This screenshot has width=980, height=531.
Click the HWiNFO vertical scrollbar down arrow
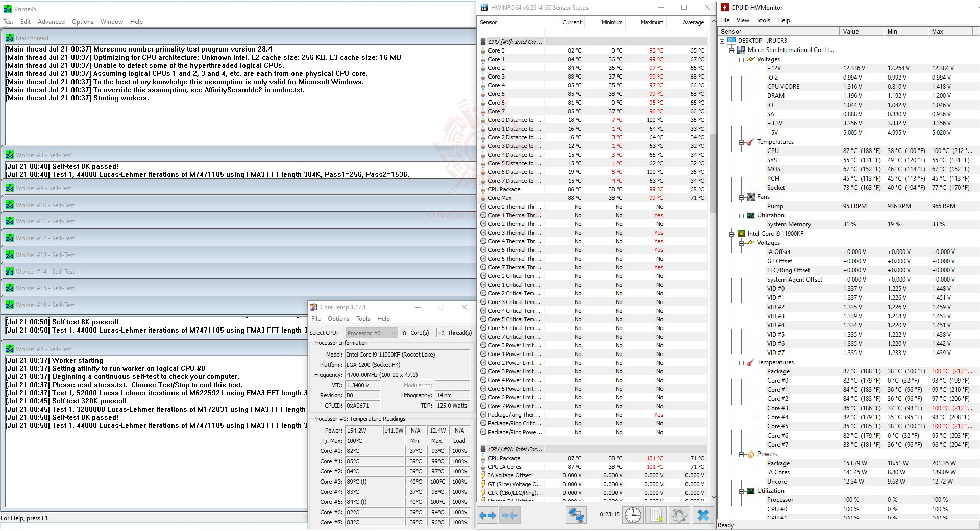(x=713, y=497)
